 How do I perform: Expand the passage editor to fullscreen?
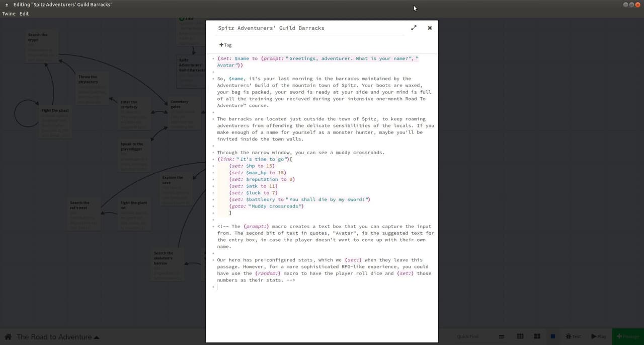pos(414,28)
